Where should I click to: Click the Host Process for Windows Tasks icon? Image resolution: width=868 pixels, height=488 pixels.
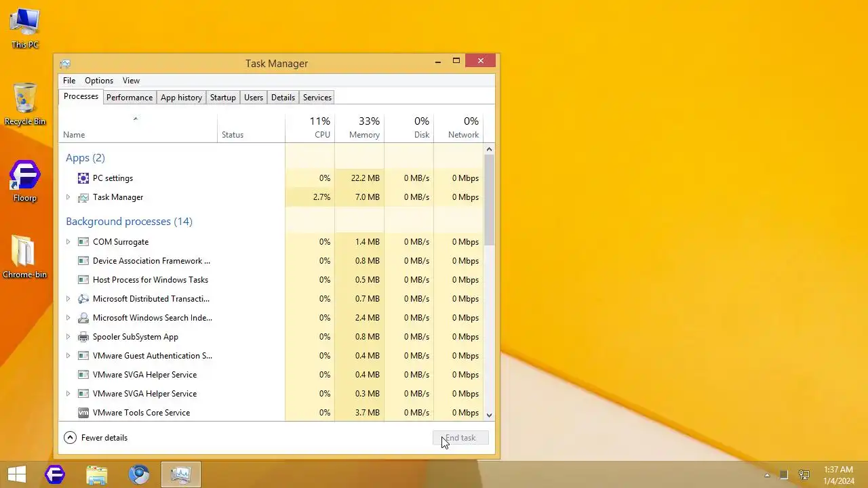coord(83,280)
